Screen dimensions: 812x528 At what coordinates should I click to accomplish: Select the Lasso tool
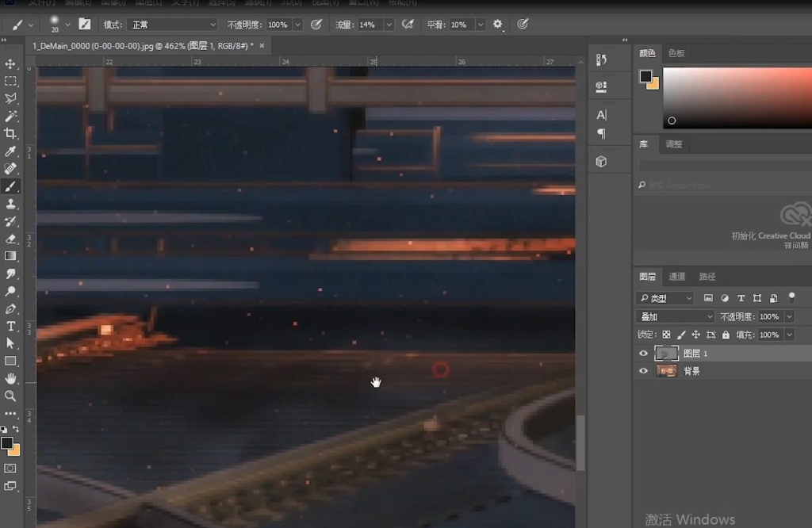click(10, 99)
